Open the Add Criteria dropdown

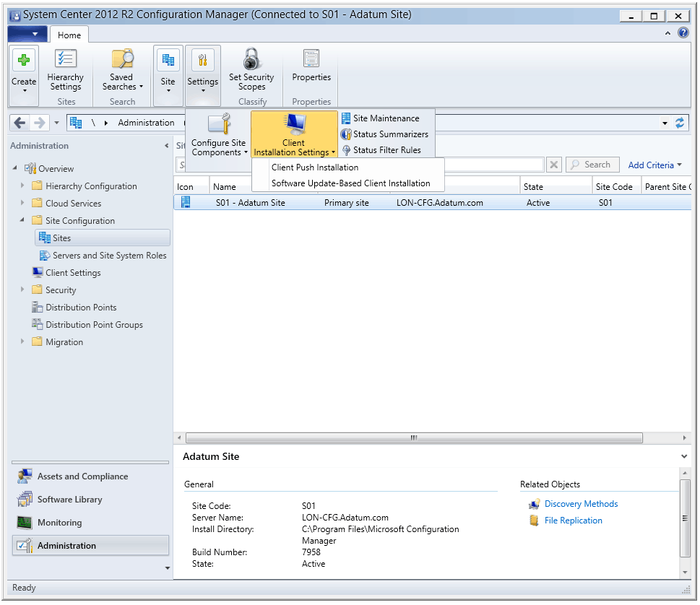(x=655, y=165)
